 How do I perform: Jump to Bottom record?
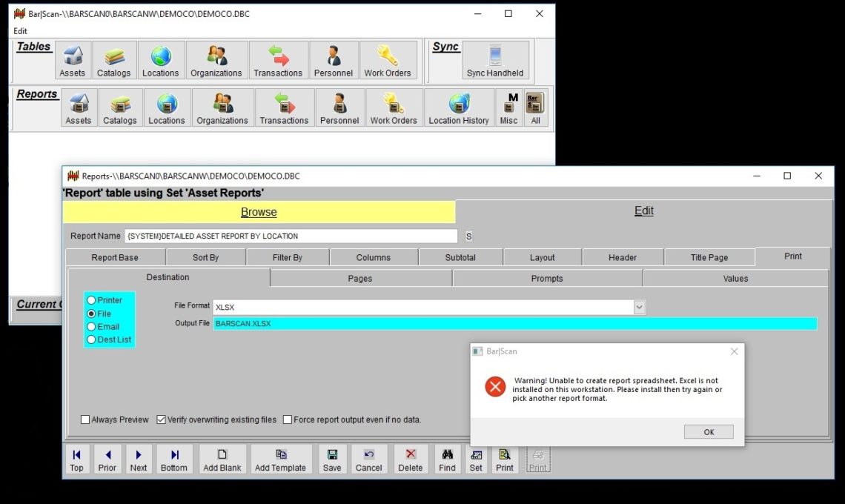tap(174, 460)
